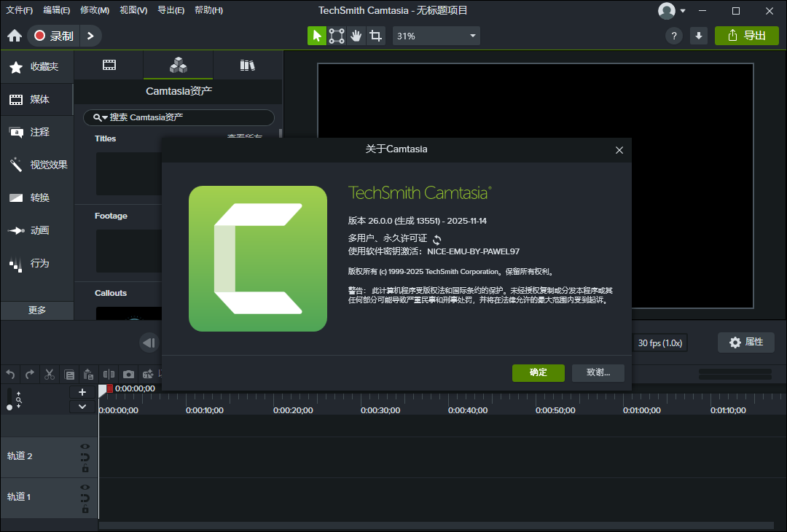Click 确定 in the About Camtasia dialog
The width and height of the screenshot is (787, 532).
[x=539, y=372]
